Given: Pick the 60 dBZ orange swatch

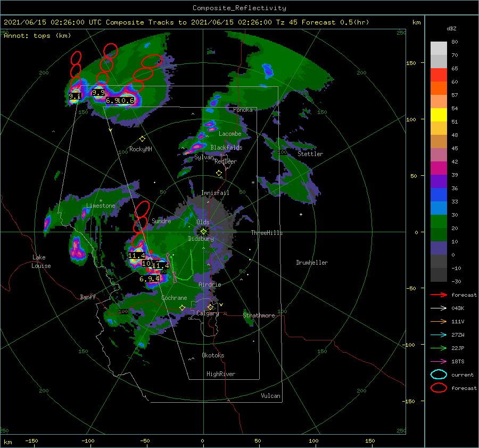Looking at the screenshot, I should [439, 88].
